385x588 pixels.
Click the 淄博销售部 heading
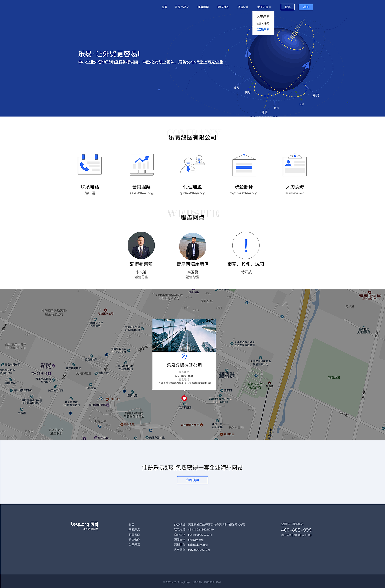141,264
